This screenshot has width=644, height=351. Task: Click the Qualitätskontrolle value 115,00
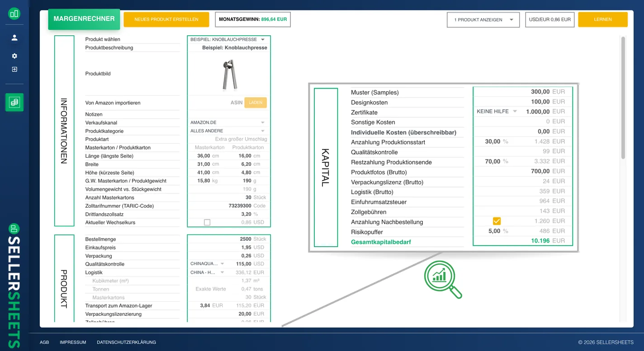tap(244, 264)
